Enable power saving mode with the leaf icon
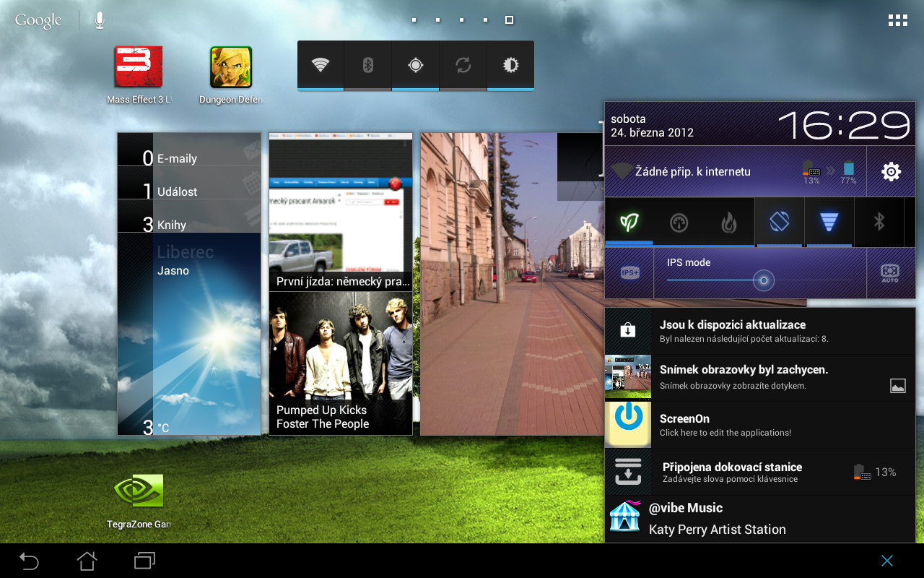The image size is (924, 578). [629, 222]
